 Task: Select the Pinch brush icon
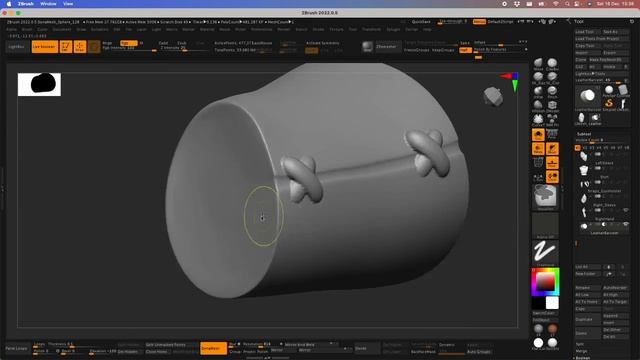coord(552,91)
